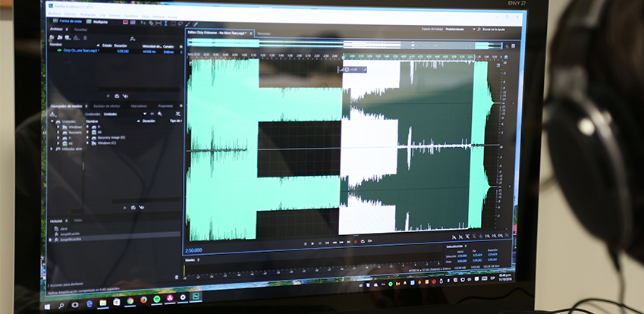644x314 pixels.
Task: Click Insert into Multitrack icon in Archivos
Action: pyautogui.click(x=76, y=38)
